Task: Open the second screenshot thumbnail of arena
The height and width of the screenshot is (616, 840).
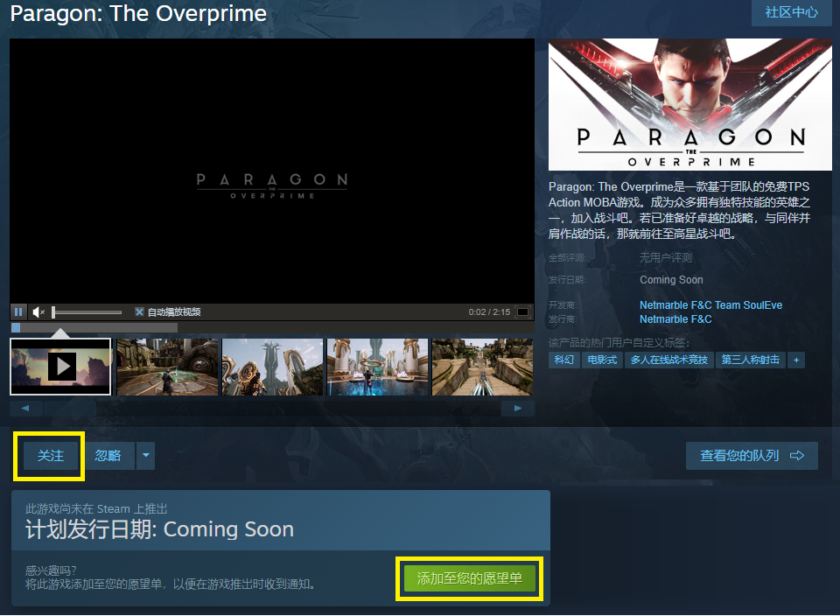Action: [x=167, y=367]
